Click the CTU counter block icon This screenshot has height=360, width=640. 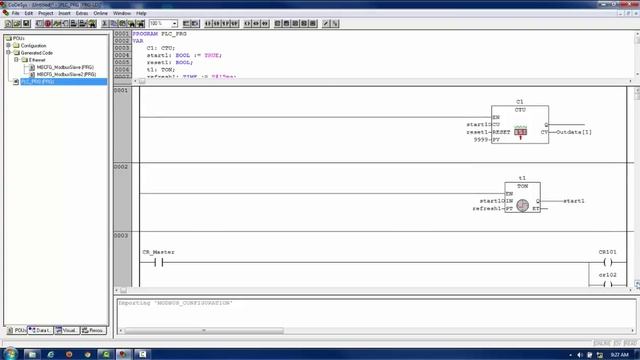pyautogui.click(x=520, y=132)
